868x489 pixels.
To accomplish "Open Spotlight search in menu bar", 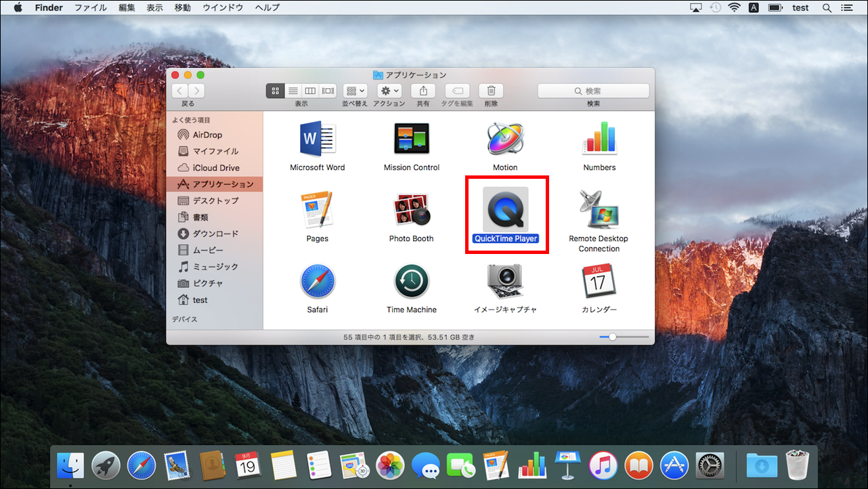I will coord(827,7).
